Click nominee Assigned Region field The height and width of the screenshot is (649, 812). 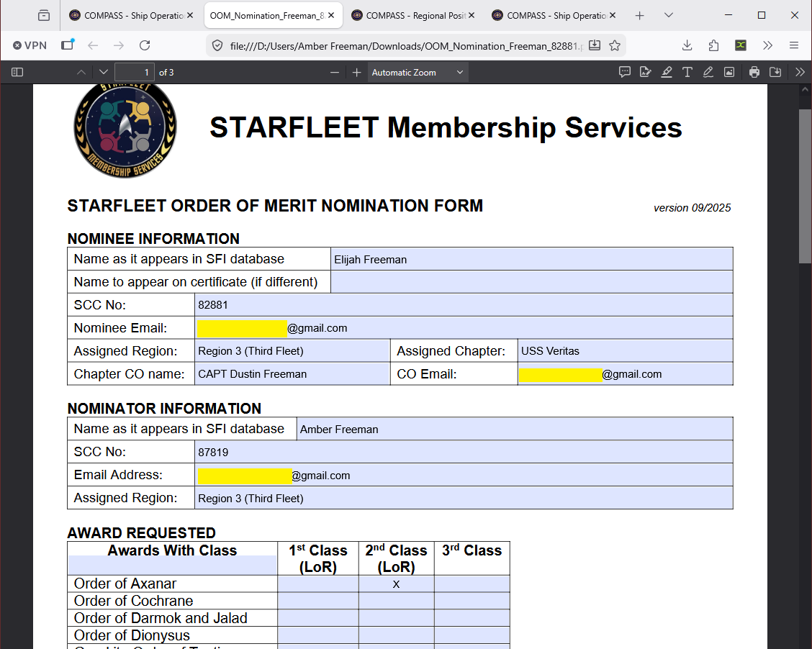tap(292, 351)
